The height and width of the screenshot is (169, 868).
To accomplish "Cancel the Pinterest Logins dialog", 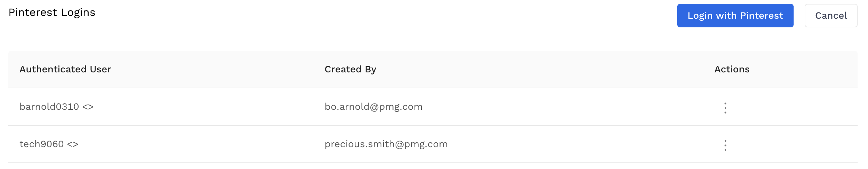I will pos(831,16).
